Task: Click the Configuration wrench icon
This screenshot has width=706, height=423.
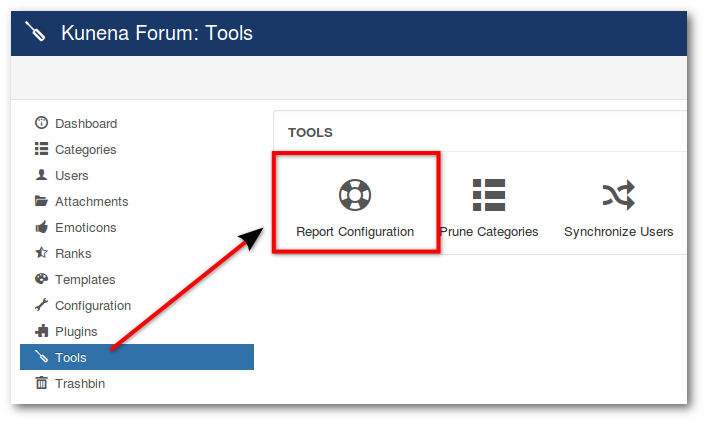Action: tap(41, 305)
